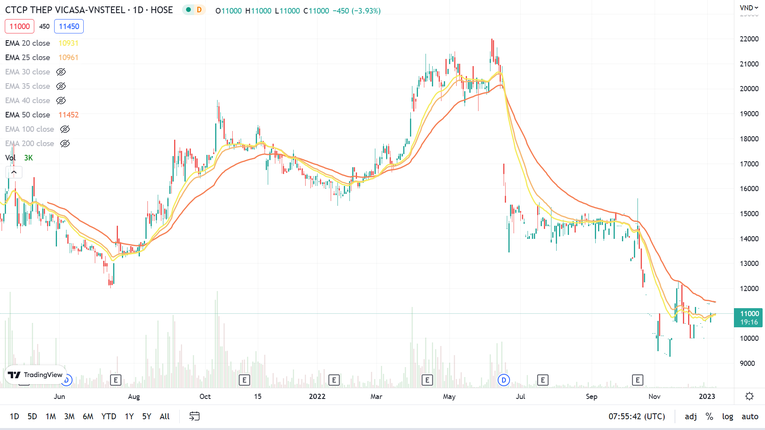Viewport: 765px width, 430px height.
Task: Select the 6M time range
Action: (88, 416)
